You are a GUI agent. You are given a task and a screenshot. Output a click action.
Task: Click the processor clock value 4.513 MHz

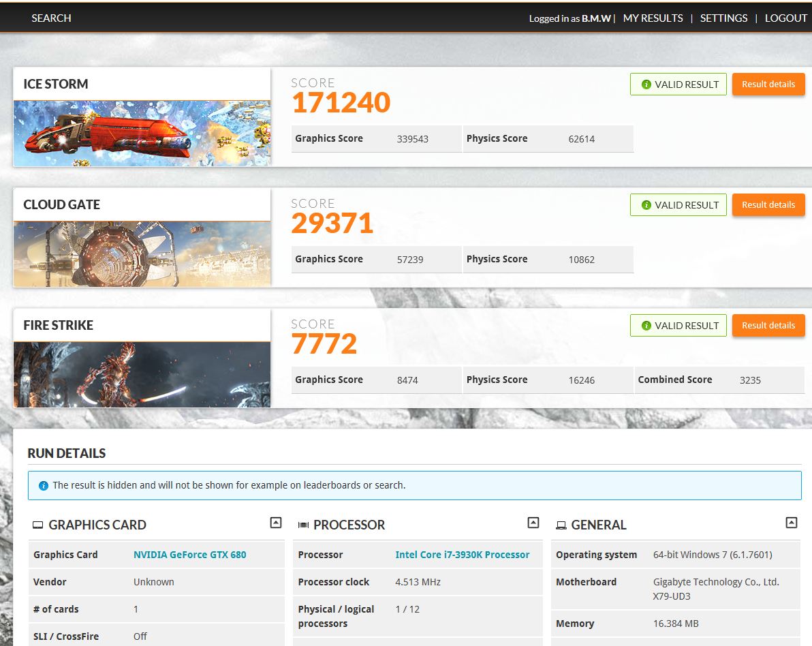click(x=418, y=582)
